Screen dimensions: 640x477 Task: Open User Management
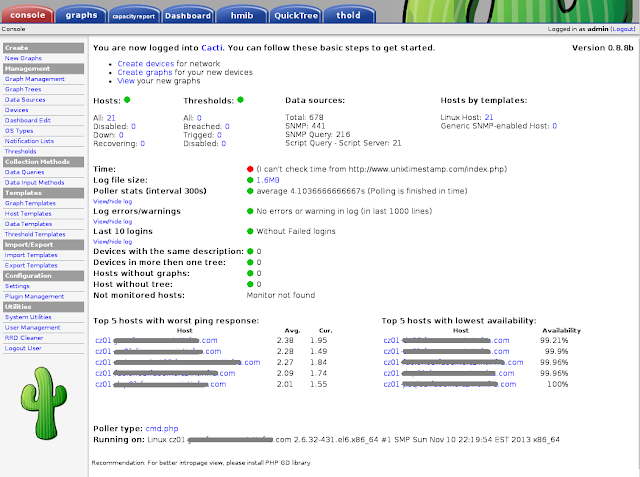tap(32, 328)
